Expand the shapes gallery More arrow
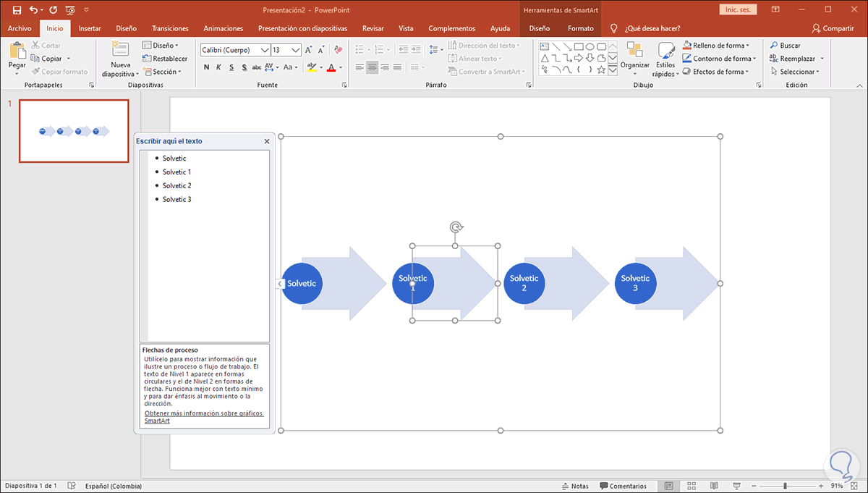This screenshot has width=868, height=493. click(x=613, y=70)
